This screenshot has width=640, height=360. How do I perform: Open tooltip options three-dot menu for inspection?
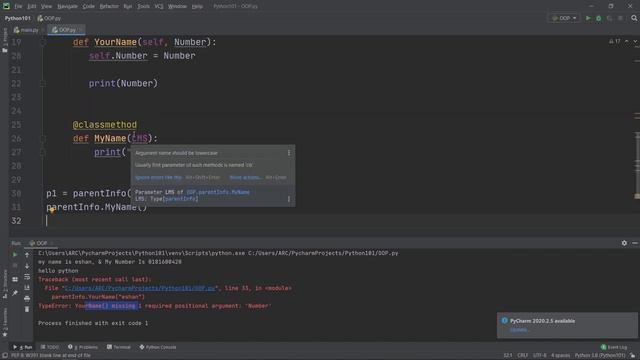(289, 153)
